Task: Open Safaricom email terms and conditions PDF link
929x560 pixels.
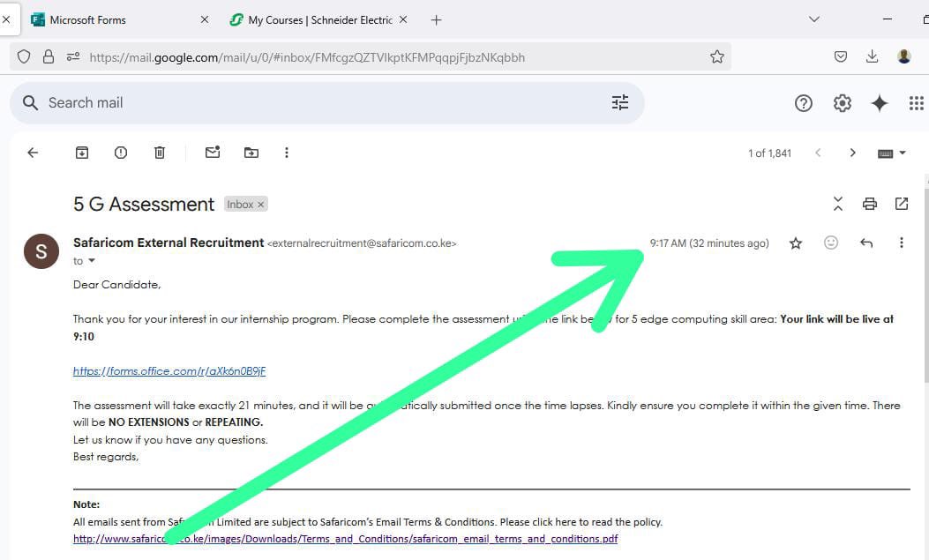Action: click(346, 539)
